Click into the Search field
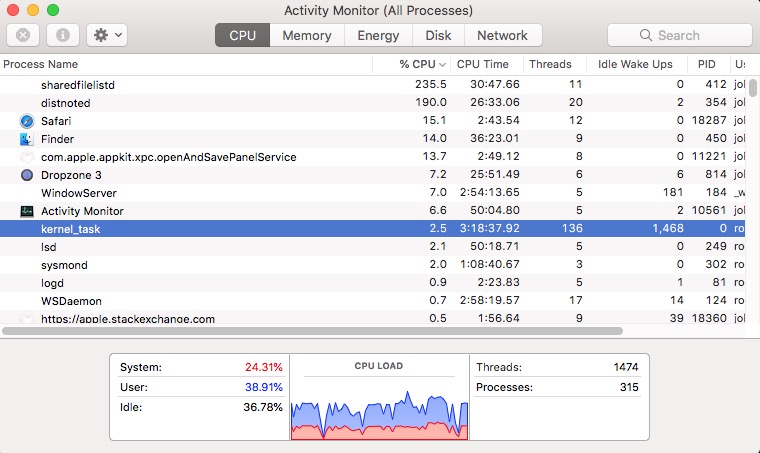760x453 pixels. (x=680, y=35)
